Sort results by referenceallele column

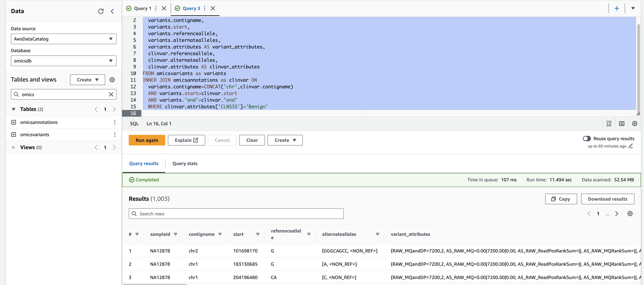point(309,234)
